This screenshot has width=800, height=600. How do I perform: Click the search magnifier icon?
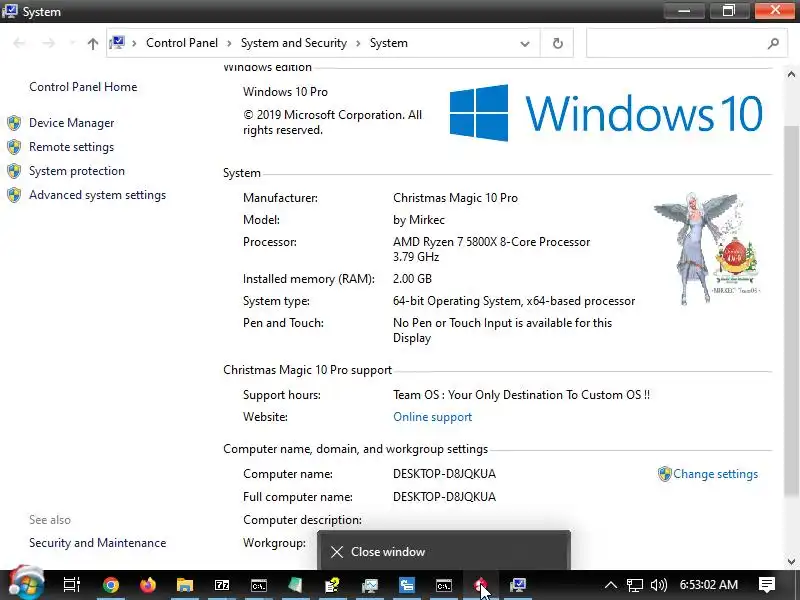[x=773, y=43]
